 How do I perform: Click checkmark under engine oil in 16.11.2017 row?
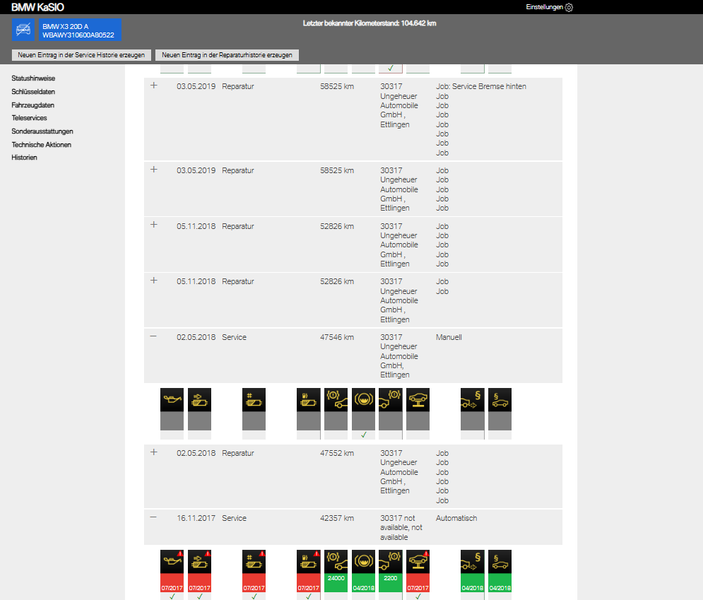click(x=172, y=596)
